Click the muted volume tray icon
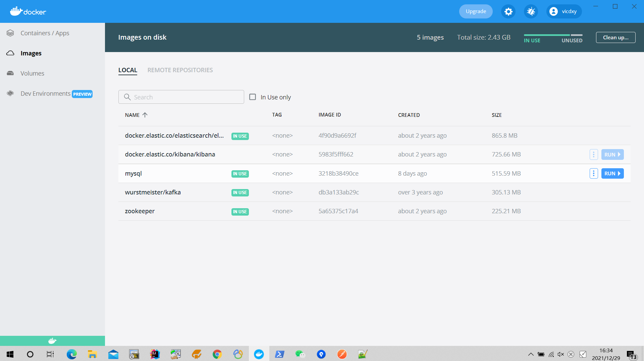 (561, 354)
